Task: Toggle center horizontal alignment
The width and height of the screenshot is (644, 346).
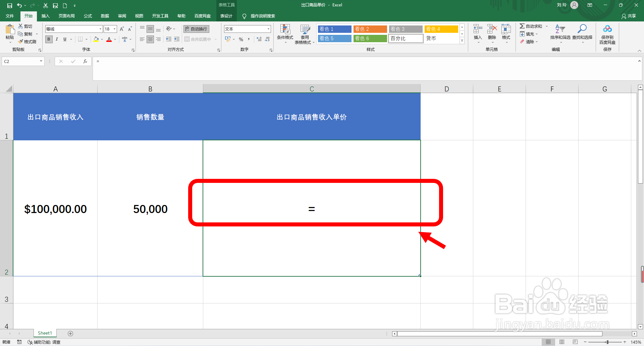Action: click(x=150, y=39)
